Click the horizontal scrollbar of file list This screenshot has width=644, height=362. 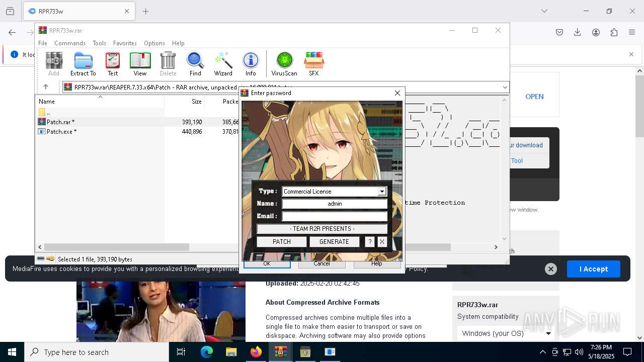pos(117,247)
